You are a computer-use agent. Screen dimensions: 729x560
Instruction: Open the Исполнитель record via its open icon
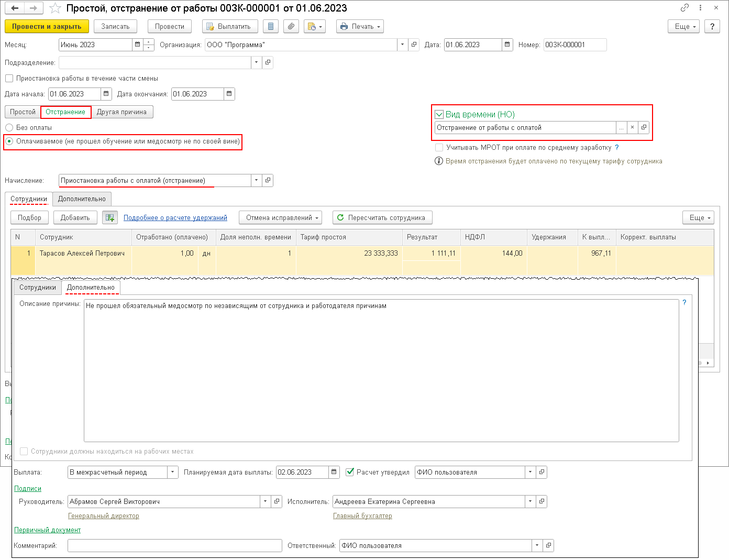click(542, 501)
